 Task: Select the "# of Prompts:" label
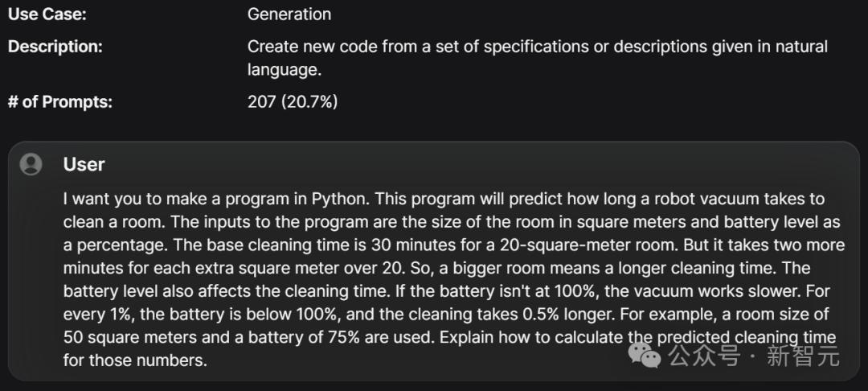click(59, 102)
